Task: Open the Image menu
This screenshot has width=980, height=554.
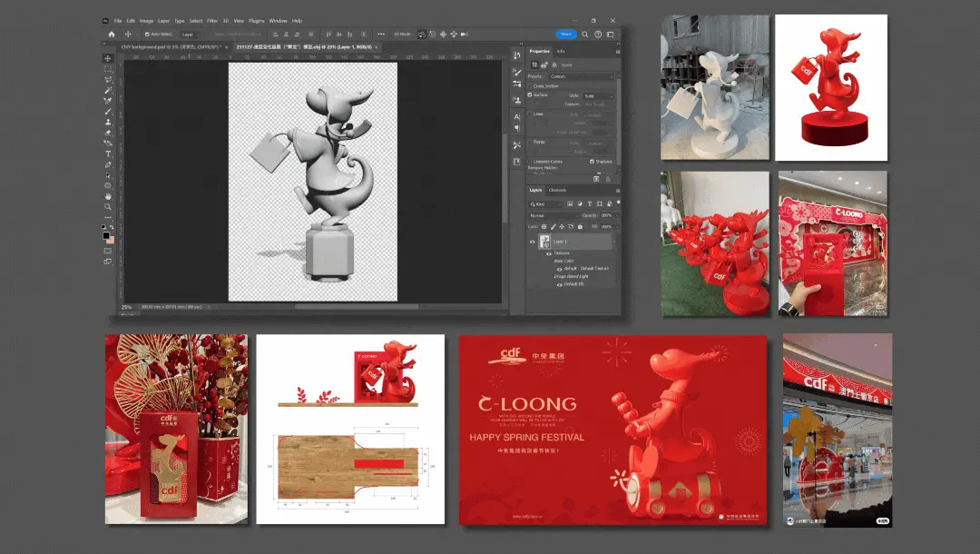Action: [146, 21]
